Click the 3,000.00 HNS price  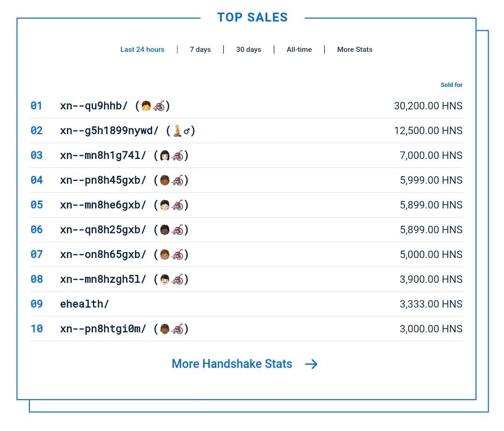[x=431, y=329]
